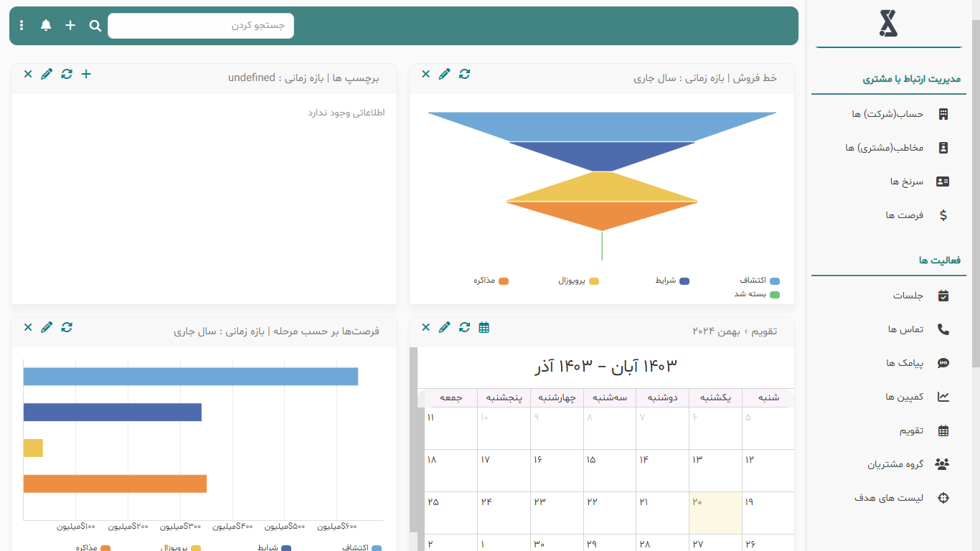The width and height of the screenshot is (980, 551).
Task: Close the فرصت‌ها بر حسب مرحله widget
Action: [x=28, y=327]
